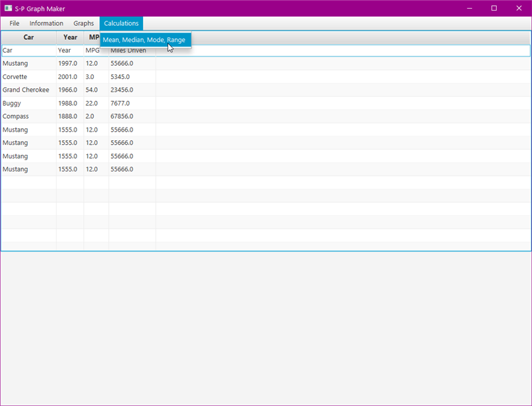Viewport: 532px width, 406px height.
Task: Minimize the application window
Action: pos(469,8)
